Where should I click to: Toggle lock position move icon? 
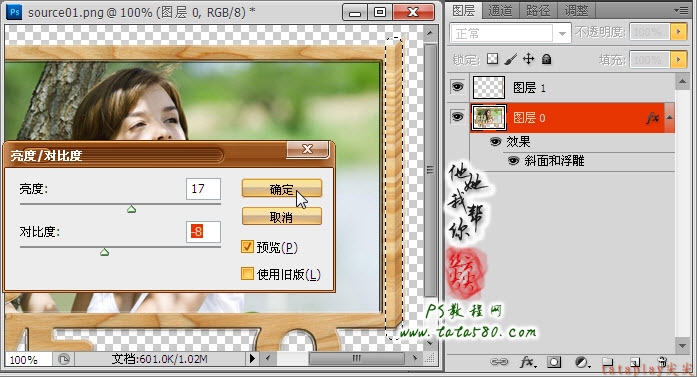click(529, 59)
